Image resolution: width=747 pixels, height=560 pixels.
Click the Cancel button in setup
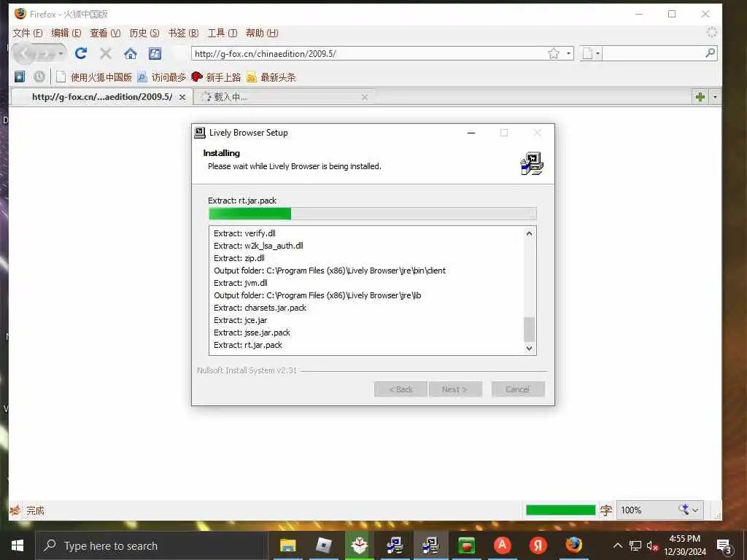tap(518, 389)
